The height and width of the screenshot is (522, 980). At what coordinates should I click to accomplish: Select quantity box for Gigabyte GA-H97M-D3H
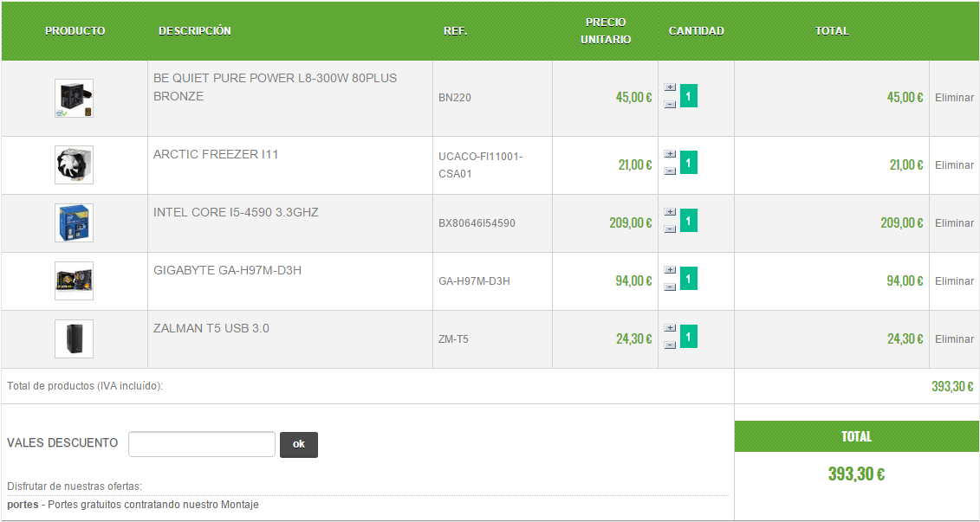coord(688,279)
